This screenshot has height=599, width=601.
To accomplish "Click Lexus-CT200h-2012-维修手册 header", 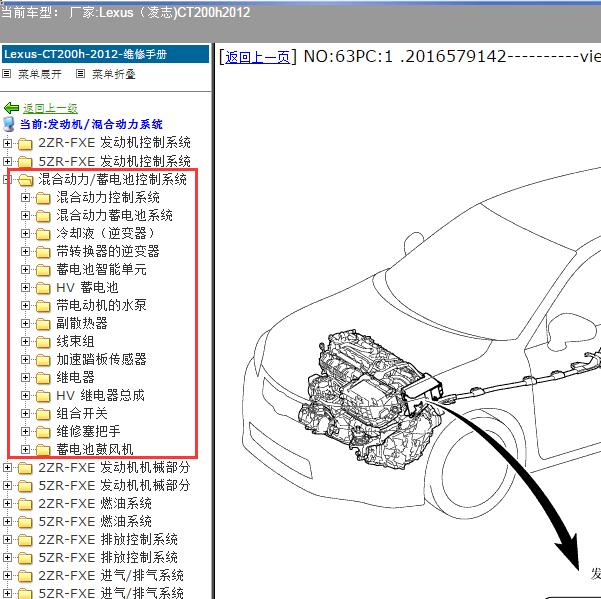I will (x=105, y=54).
